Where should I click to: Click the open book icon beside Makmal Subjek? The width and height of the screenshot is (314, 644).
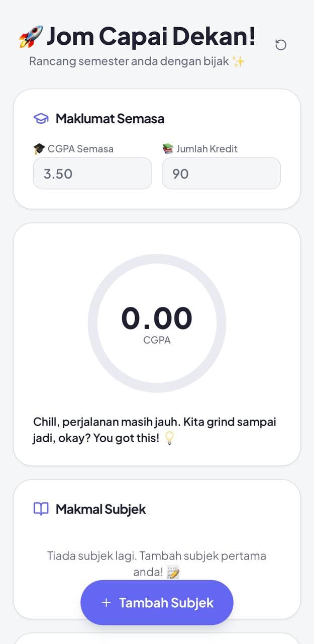point(42,509)
